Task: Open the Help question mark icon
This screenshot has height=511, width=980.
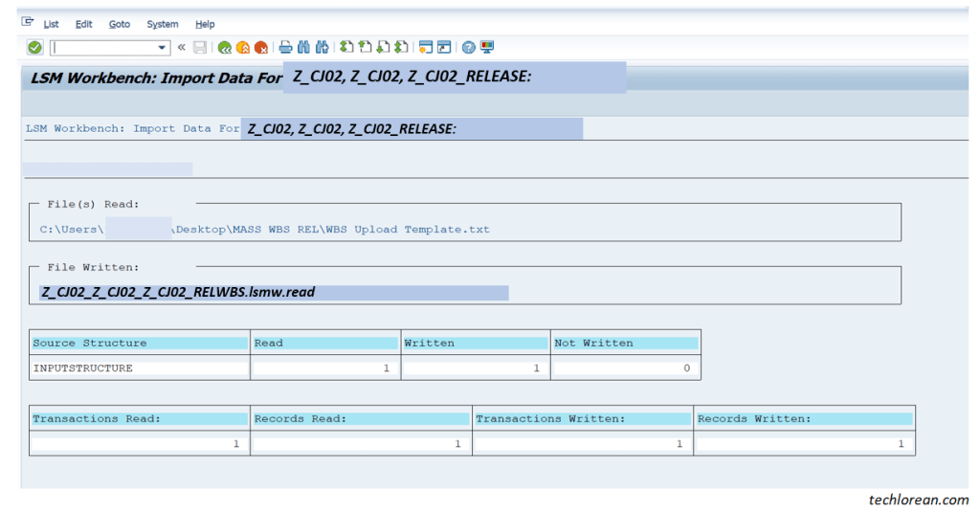Action: tap(468, 47)
